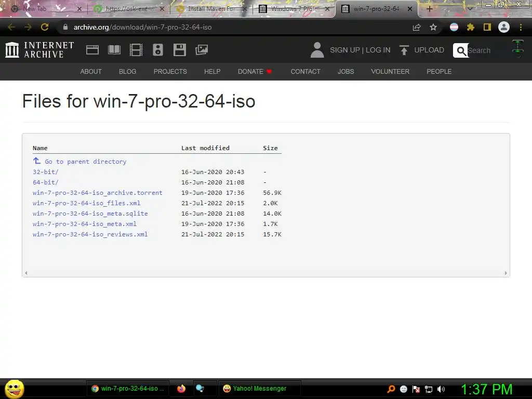Click the 1:37 PM clock

[486, 389]
